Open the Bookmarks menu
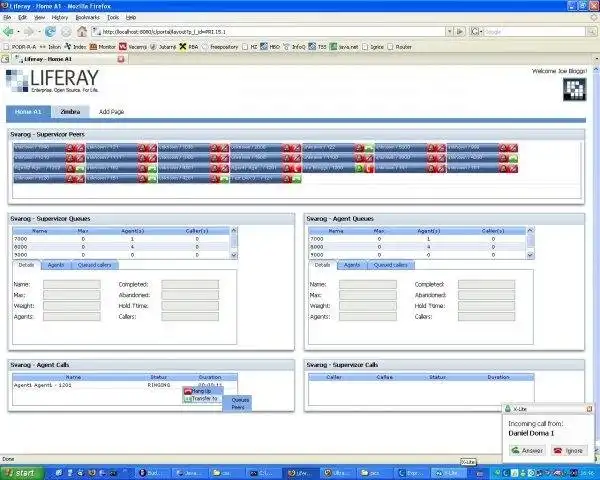 pyautogui.click(x=87, y=17)
